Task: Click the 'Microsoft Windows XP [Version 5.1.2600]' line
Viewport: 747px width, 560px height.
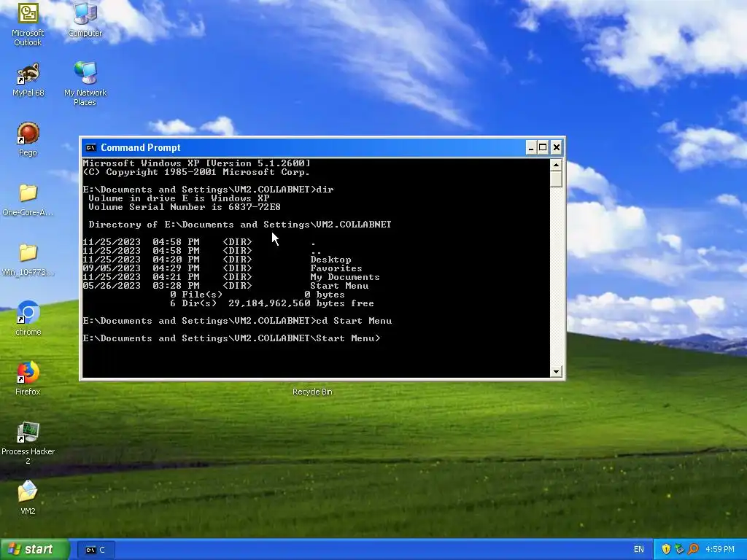Action: click(197, 163)
